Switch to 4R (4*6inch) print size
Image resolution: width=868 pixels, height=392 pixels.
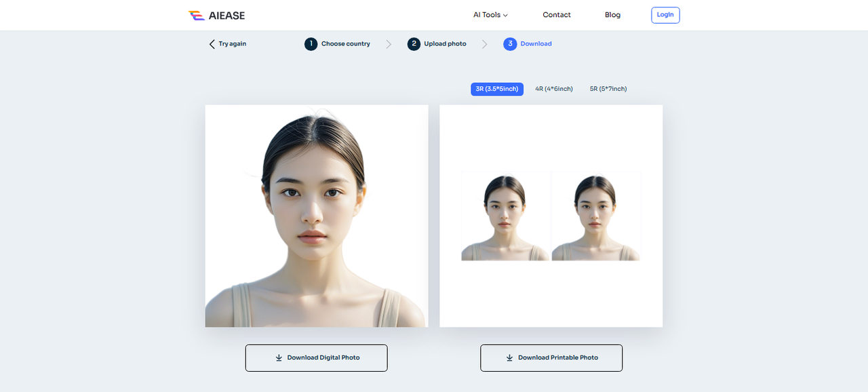coord(554,89)
